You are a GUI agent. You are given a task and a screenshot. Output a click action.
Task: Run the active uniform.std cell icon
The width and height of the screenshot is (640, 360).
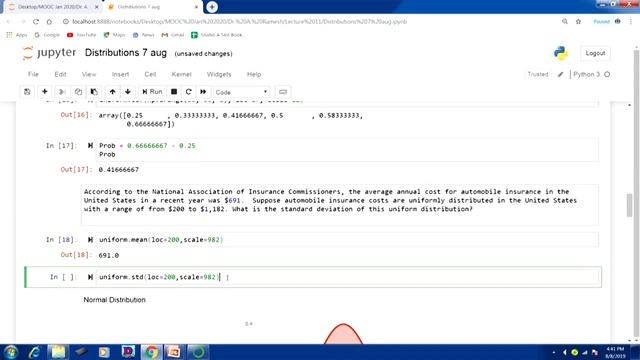pos(90,277)
